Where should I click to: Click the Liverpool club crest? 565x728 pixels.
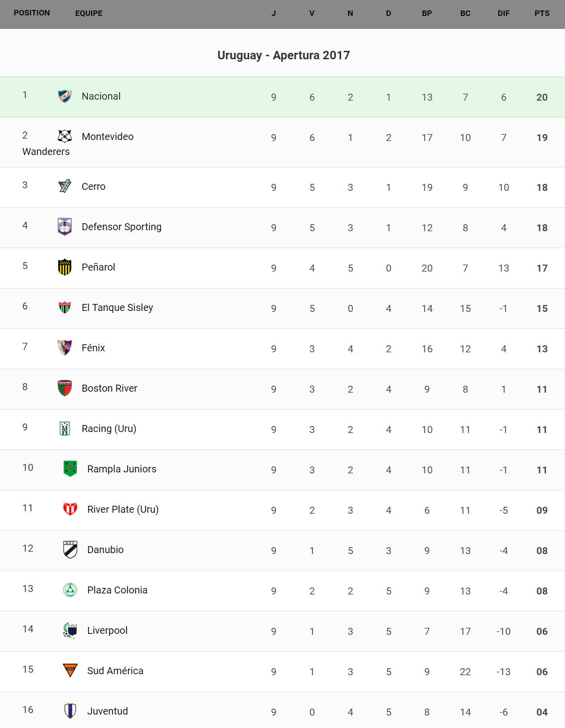pos(70,630)
